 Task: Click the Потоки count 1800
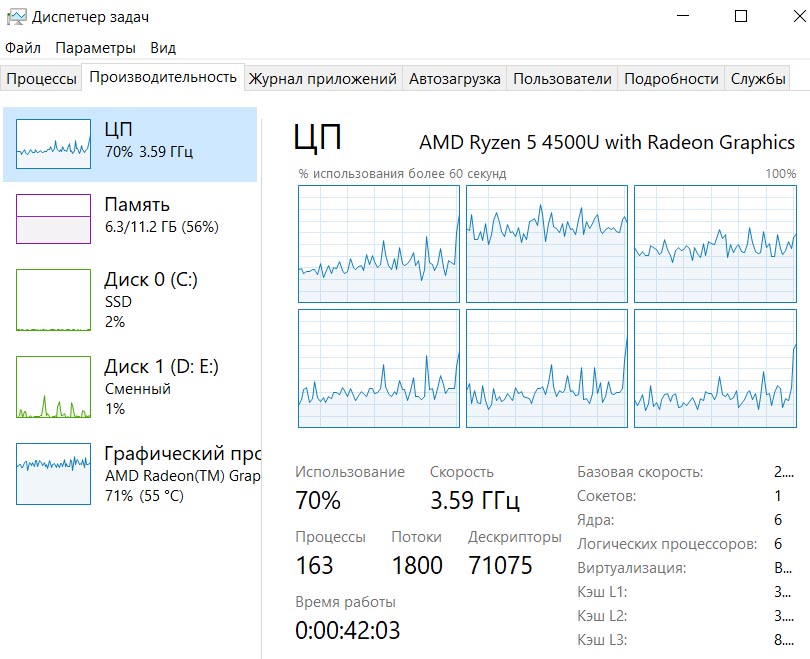pos(417,565)
